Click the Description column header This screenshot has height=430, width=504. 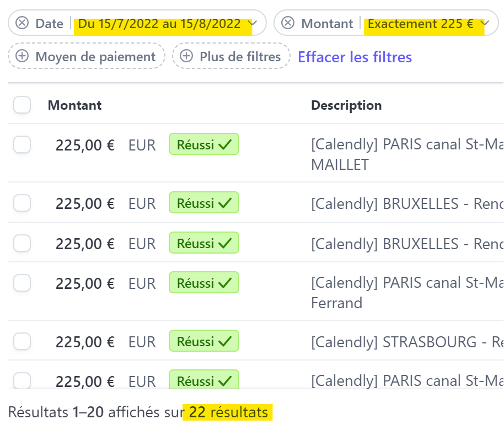[x=346, y=105]
